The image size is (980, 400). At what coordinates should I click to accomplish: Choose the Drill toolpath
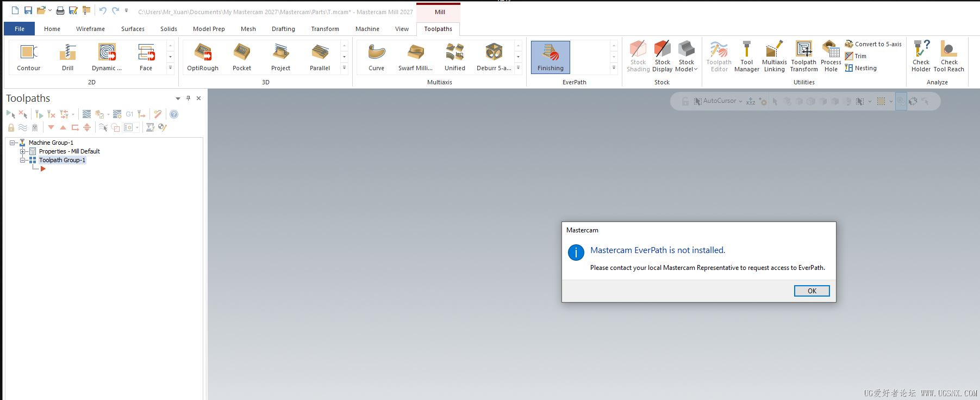[x=67, y=57]
